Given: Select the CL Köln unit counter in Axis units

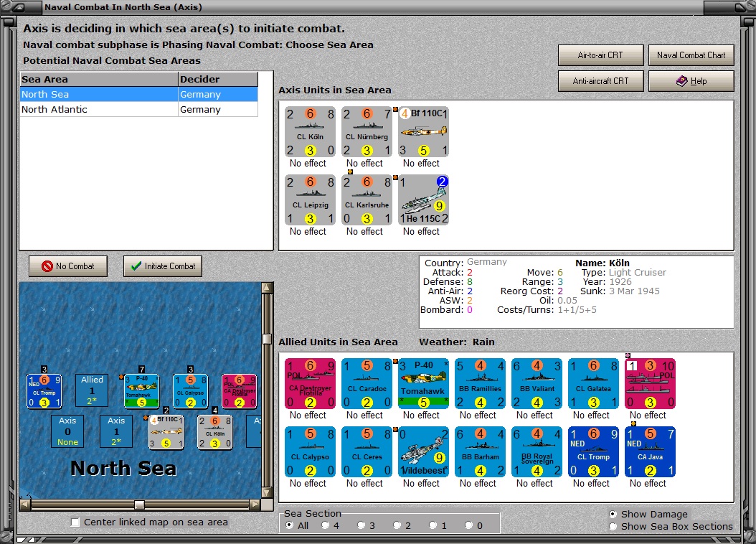Looking at the screenshot, I should click(x=310, y=132).
